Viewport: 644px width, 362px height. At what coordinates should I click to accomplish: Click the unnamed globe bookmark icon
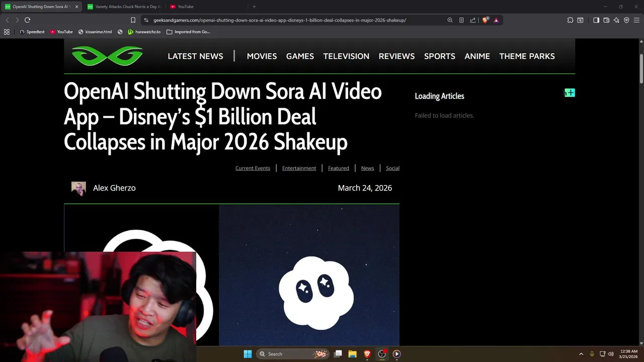click(x=120, y=32)
